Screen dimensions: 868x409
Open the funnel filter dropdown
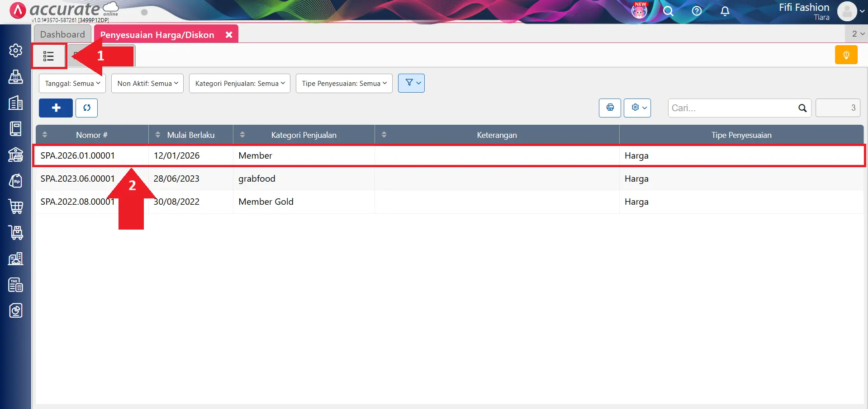[x=411, y=83]
